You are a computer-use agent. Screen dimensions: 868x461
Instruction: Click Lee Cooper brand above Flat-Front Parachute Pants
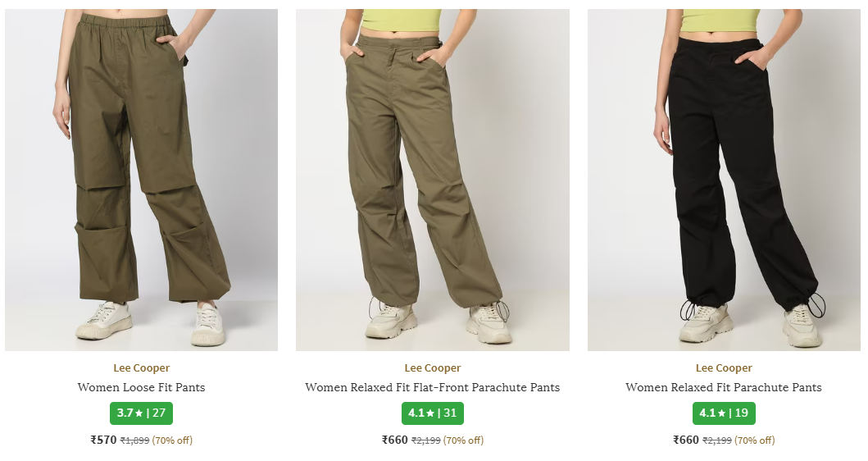coord(432,368)
